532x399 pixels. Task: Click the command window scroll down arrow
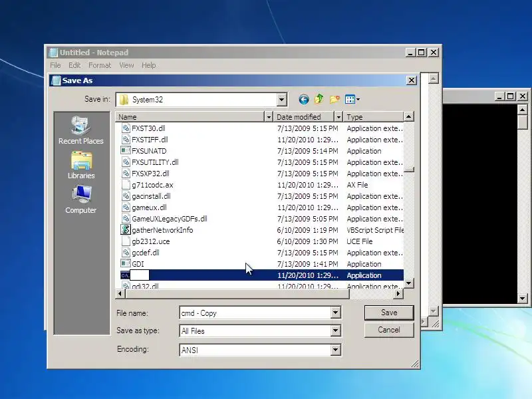point(523,299)
